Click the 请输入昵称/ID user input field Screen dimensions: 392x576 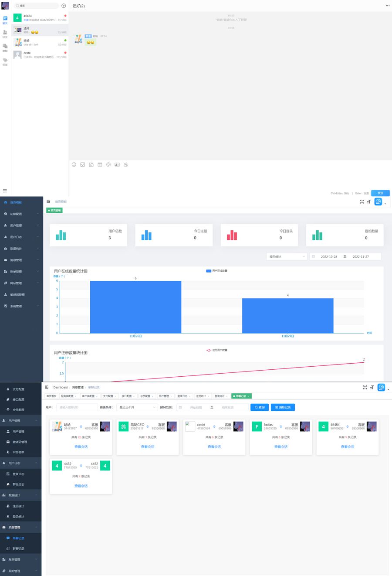coord(77,407)
